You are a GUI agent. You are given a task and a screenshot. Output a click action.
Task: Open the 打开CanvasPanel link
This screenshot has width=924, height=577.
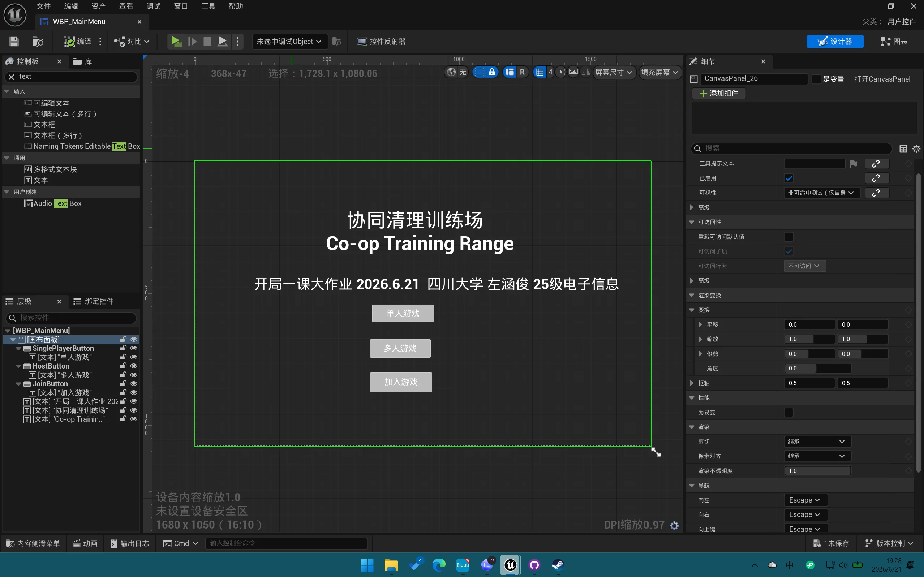click(882, 79)
